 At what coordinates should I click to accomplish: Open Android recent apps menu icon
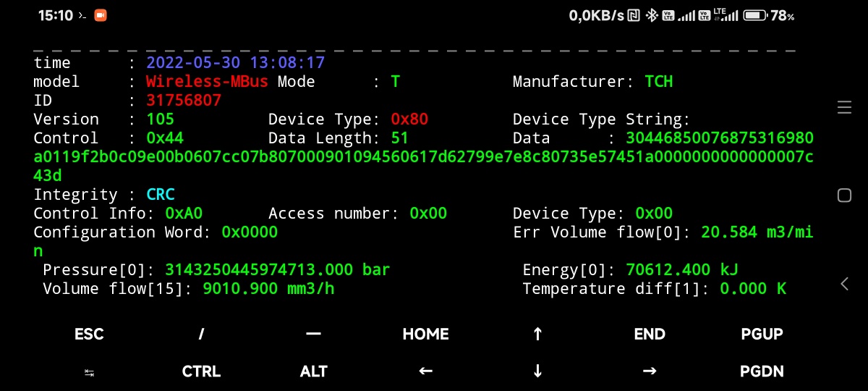point(844,108)
